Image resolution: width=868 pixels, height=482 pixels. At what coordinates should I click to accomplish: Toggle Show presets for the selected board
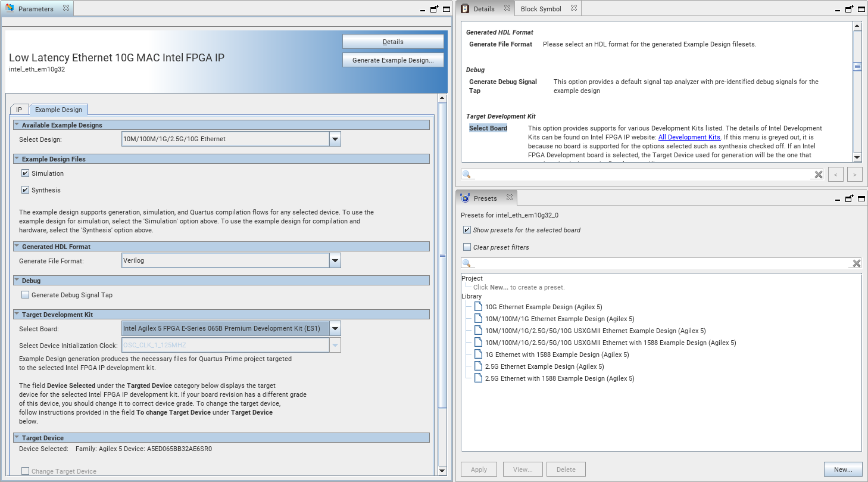pyautogui.click(x=467, y=230)
